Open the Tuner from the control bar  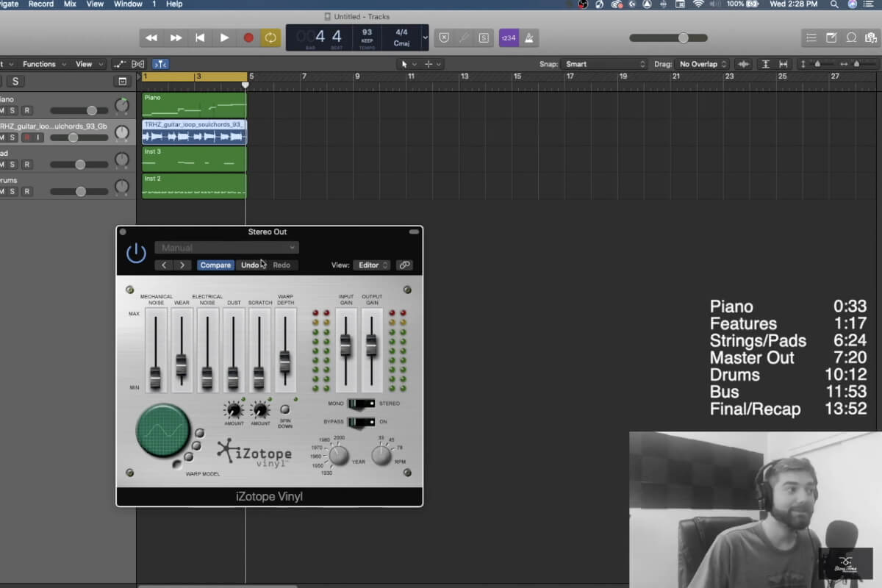click(464, 37)
